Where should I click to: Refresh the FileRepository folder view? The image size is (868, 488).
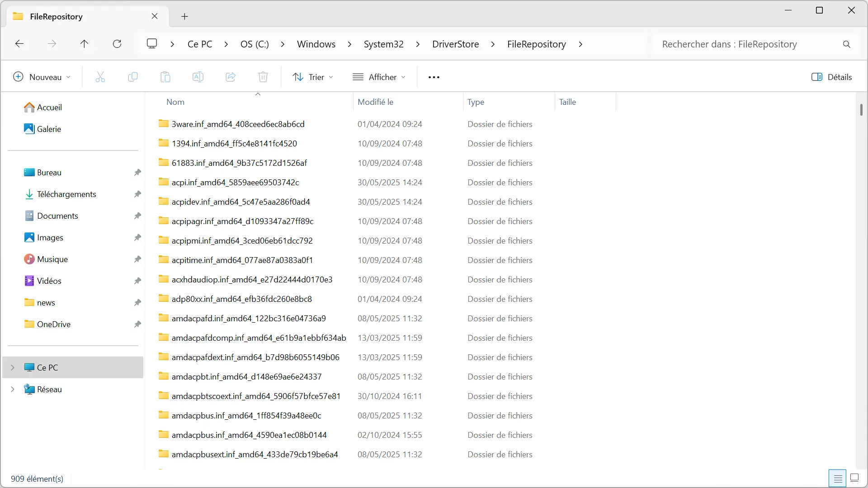[x=117, y=44]
